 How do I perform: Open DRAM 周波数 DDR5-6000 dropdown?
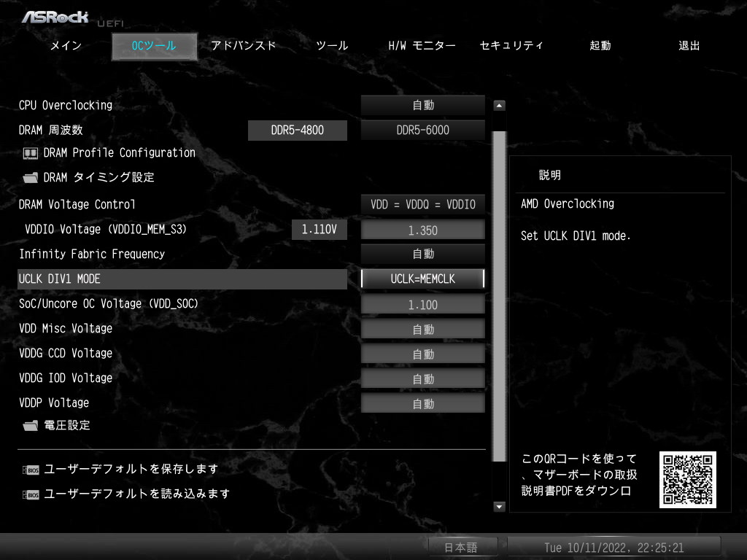[423, 130]
